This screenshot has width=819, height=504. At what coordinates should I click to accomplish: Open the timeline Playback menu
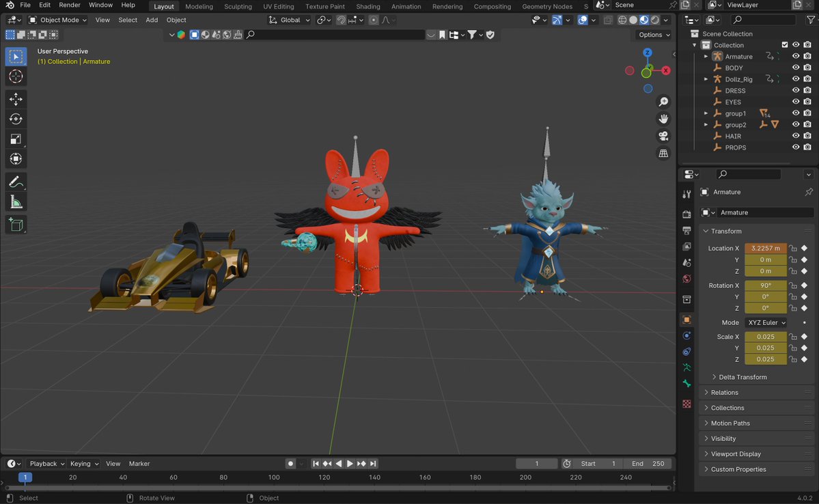[x=46, y=464]
